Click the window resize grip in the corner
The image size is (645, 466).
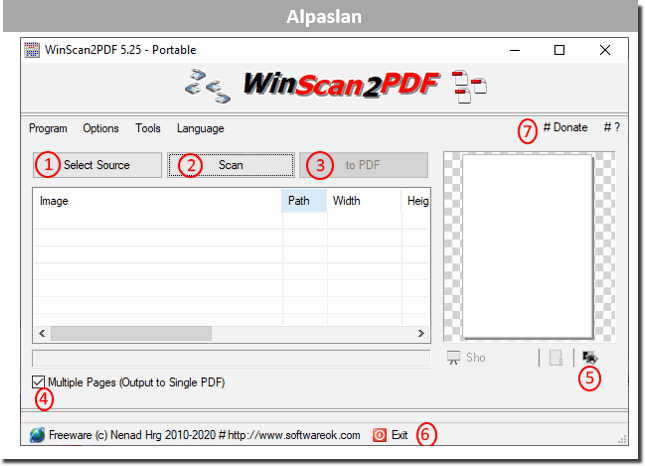[622, 439]
